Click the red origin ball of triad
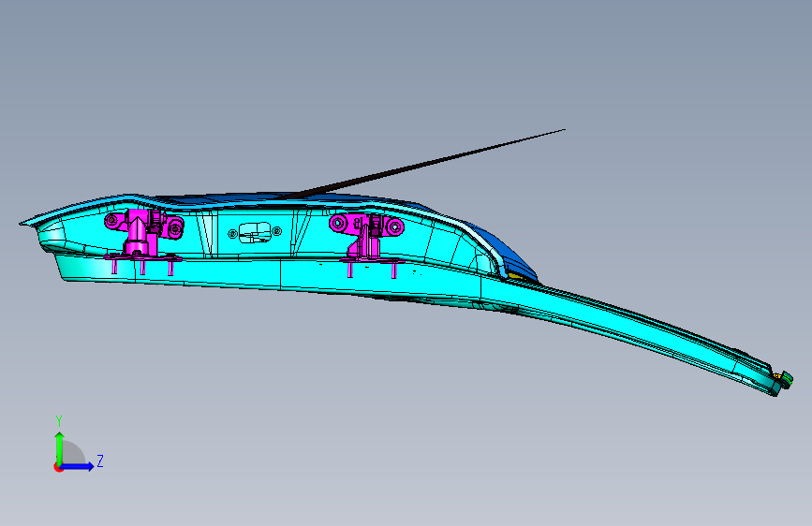 tap(57, 467)
